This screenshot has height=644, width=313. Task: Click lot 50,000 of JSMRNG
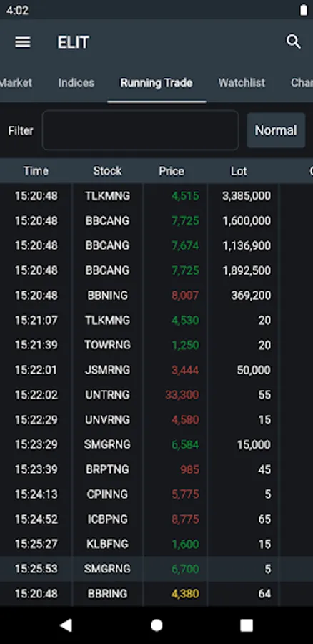[254, 370]
